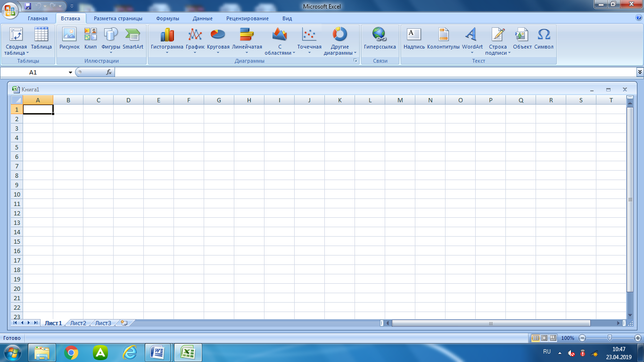Viewport: 644px width, 362px height.
Task: Open the WordArt gallery
Action: pyautogui.click(x=472, y=41)
